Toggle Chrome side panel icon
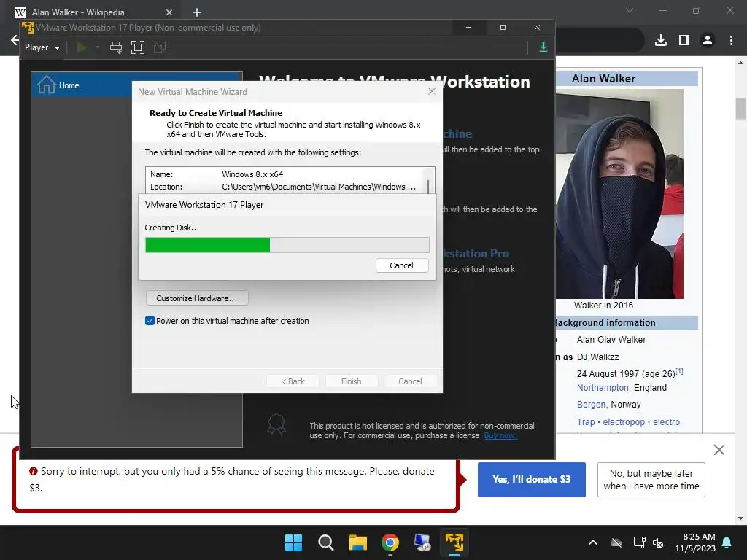The width and height of the screenshot is (747, 560). point(684,41)
